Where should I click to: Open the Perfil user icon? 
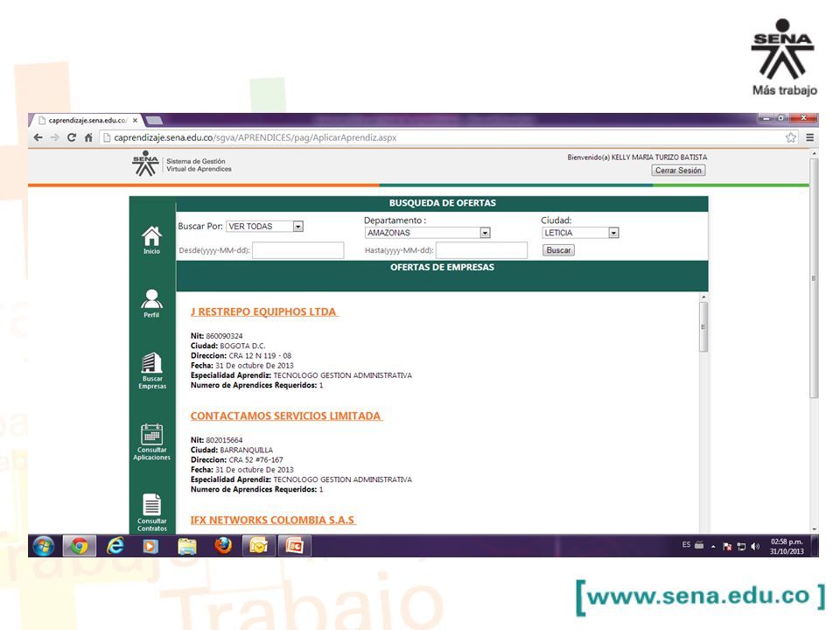pos(151,304)
